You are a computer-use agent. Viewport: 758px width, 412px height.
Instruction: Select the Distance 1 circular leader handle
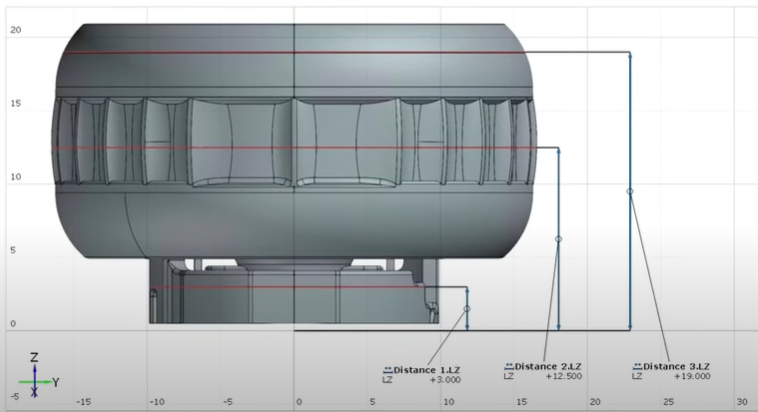pos(467,309)
